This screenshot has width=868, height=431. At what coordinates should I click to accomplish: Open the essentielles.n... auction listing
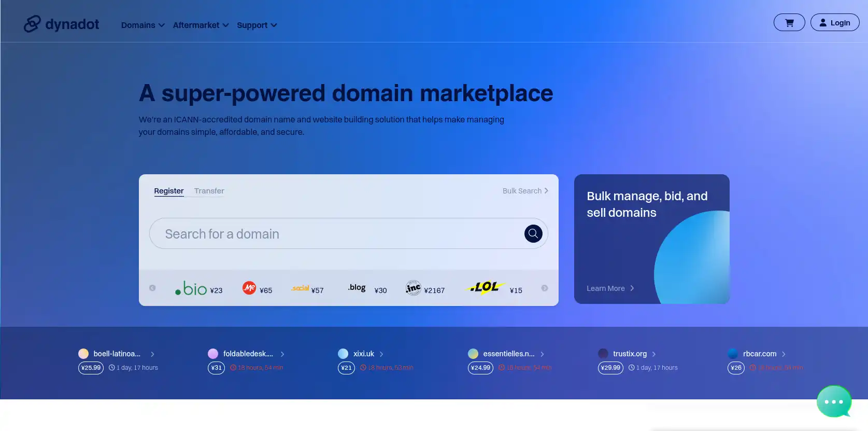pyautogui.click(x=509, y=354)
